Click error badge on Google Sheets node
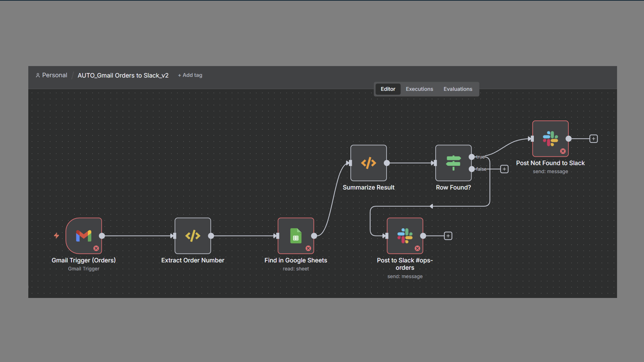The height and width of the screenshot is (362, 644). pos(308,248)
